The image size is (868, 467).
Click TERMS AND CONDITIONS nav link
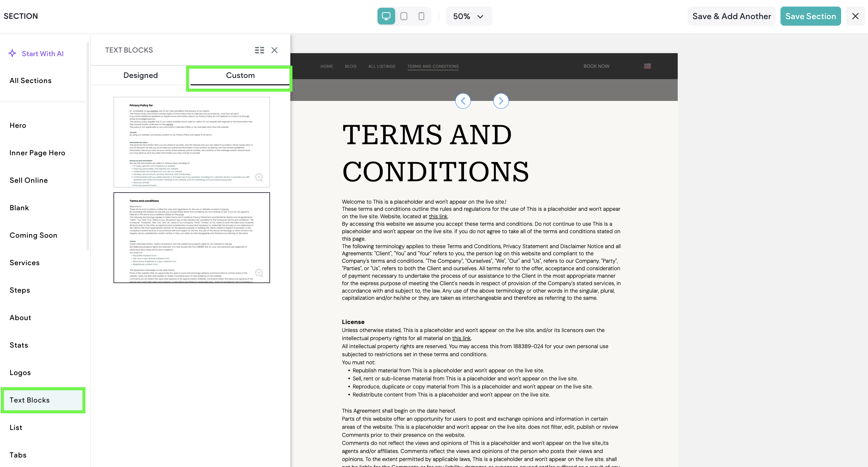(433, 66)
